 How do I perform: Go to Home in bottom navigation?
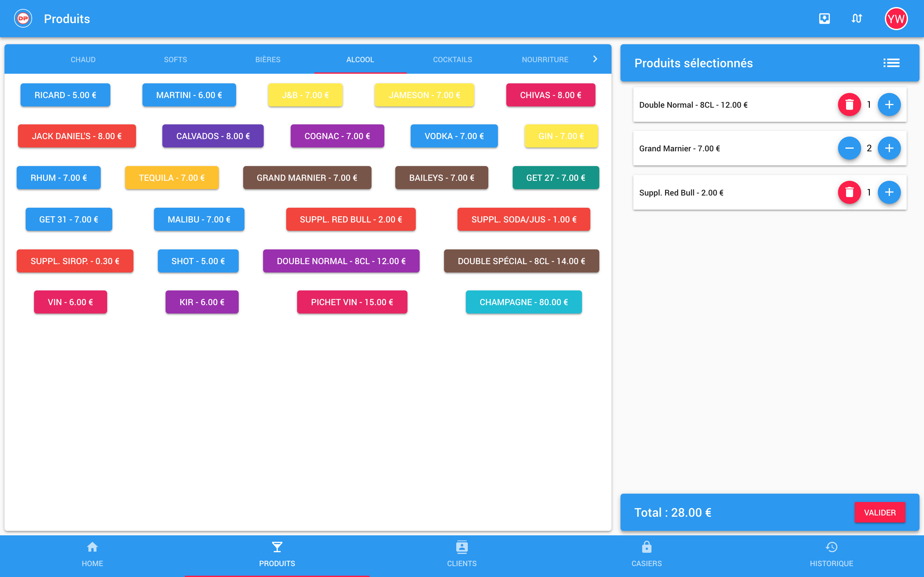(x=92, y=554)
